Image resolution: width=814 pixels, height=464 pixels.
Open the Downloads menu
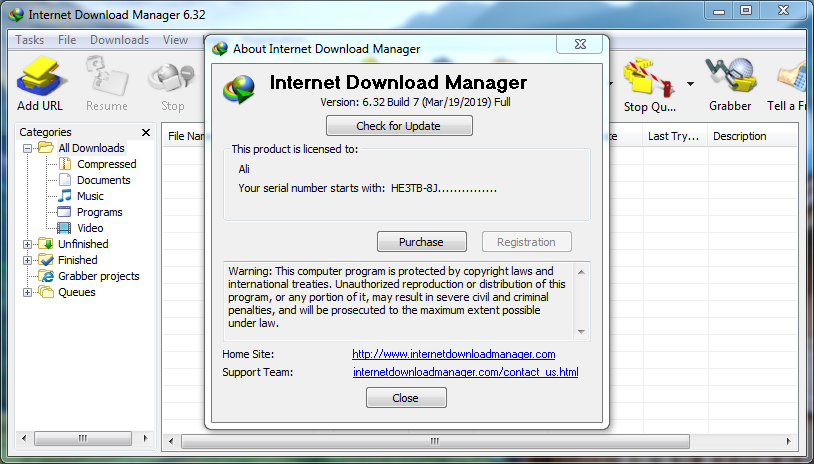119,40
